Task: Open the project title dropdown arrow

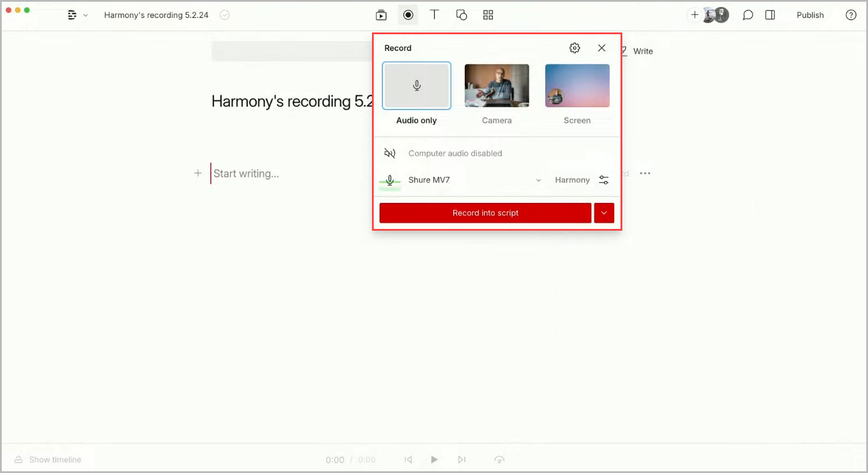Action: 86,15
